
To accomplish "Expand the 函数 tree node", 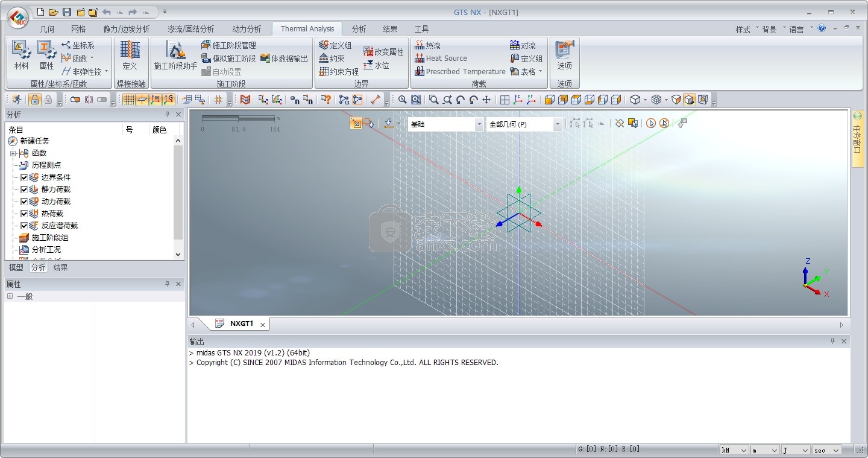I will [x=13, y=153].
